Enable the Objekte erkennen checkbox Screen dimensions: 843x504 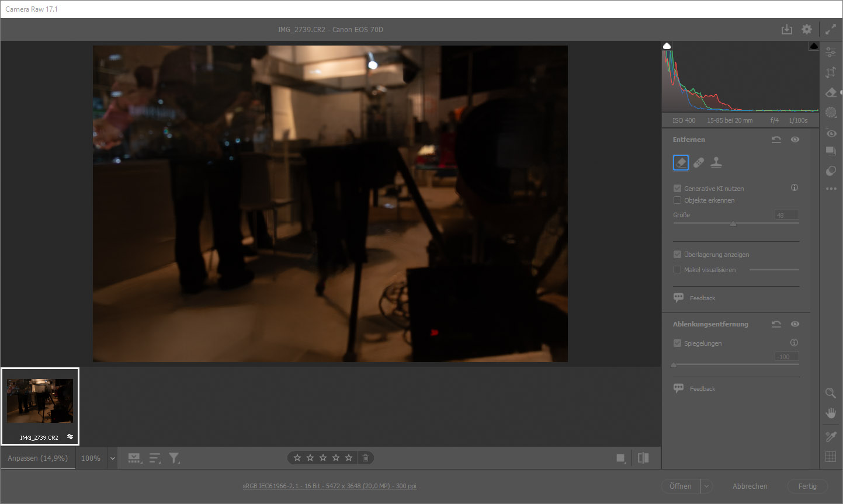[678, 200]
